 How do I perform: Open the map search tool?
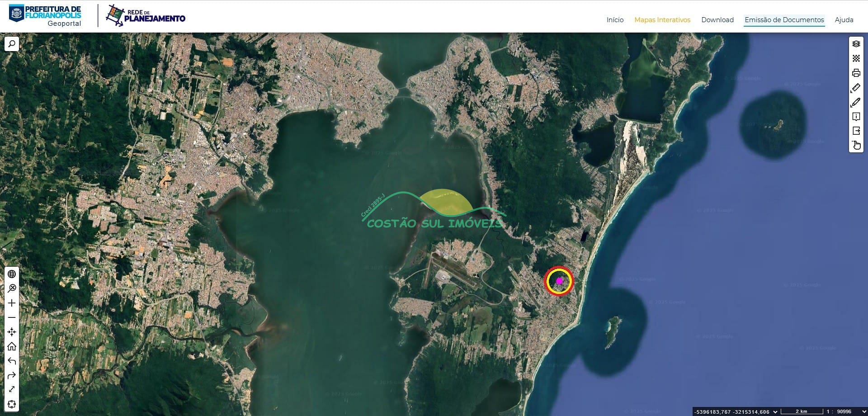(12, 44)
